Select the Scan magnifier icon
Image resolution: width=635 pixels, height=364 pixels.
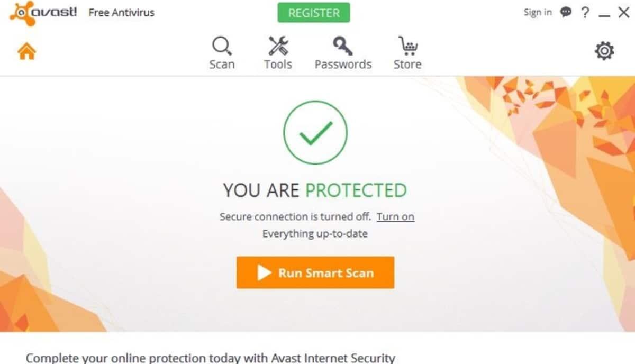(222, 45)
